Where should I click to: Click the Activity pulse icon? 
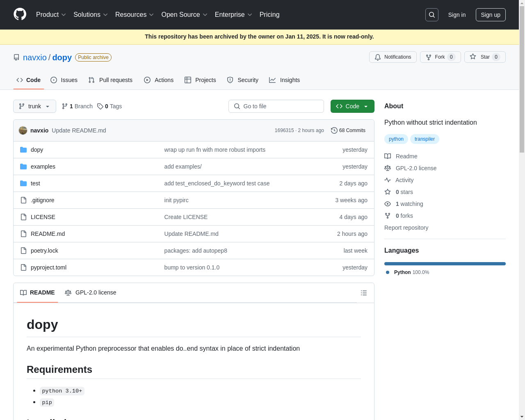click(388, 180)
